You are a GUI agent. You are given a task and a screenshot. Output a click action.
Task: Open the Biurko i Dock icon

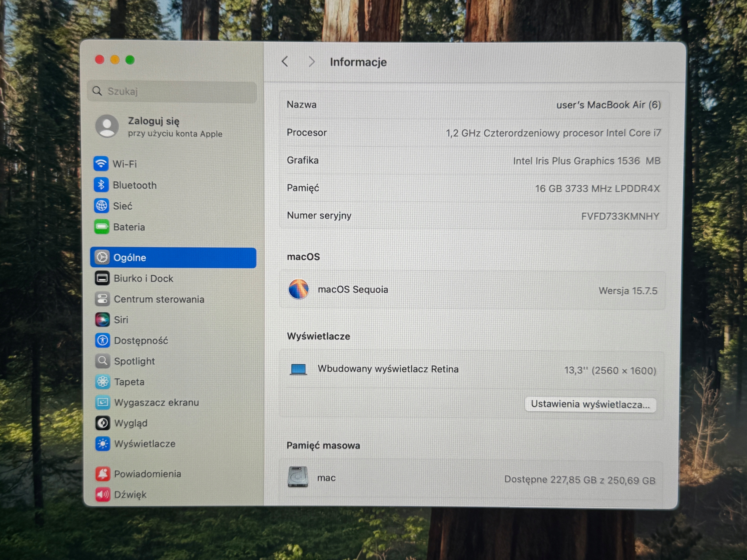(x=102, y=278)
